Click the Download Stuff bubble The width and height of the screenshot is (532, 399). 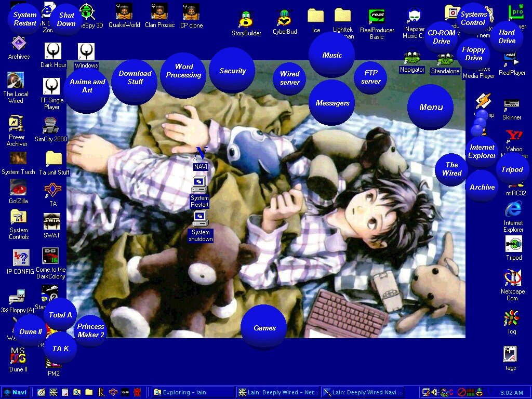pyautogui.click(x=135, y=82)
